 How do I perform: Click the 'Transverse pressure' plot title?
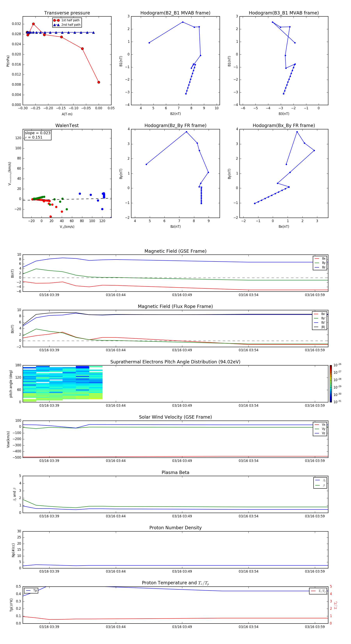coord(67,13)
